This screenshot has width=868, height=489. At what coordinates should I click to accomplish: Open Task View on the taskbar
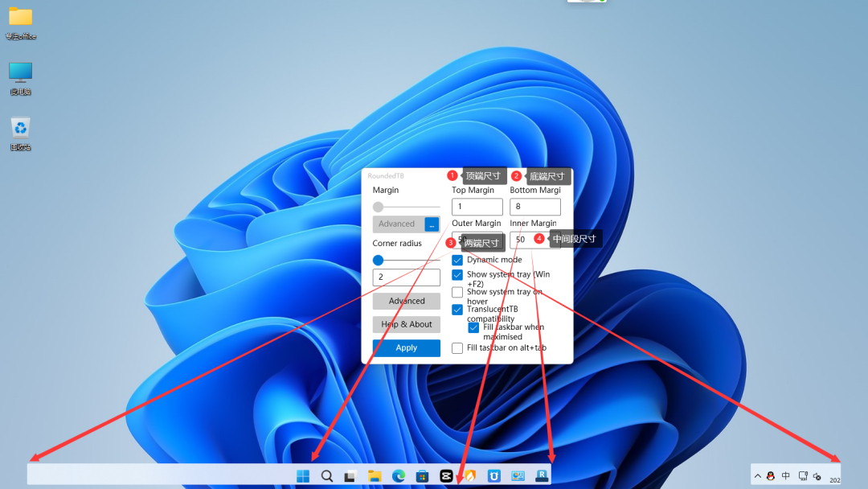tap(350, 476)
